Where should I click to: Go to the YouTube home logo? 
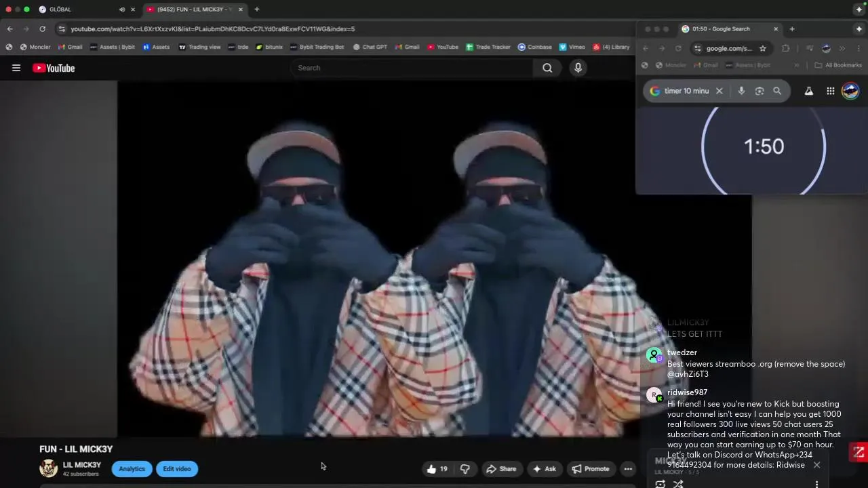click(54, 68)
